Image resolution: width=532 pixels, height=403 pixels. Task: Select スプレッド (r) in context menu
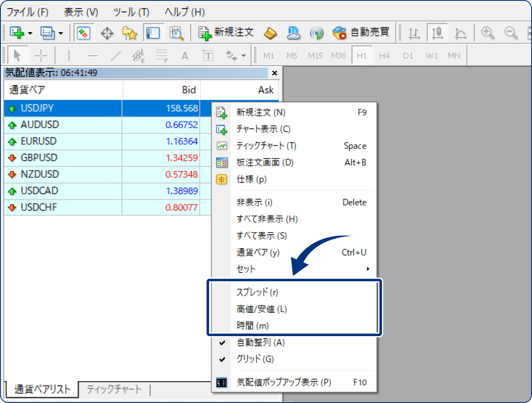point(257,292)
